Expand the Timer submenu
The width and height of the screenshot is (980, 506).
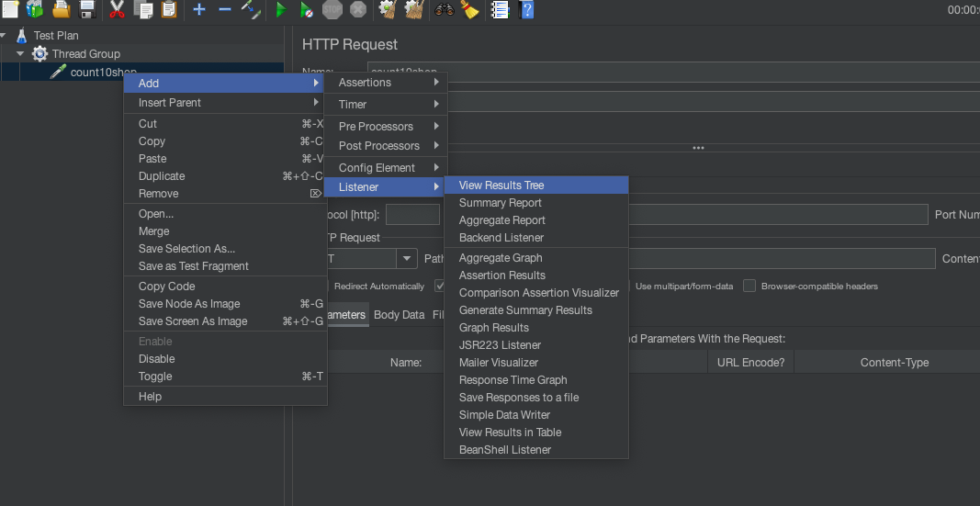coord(386,105)
